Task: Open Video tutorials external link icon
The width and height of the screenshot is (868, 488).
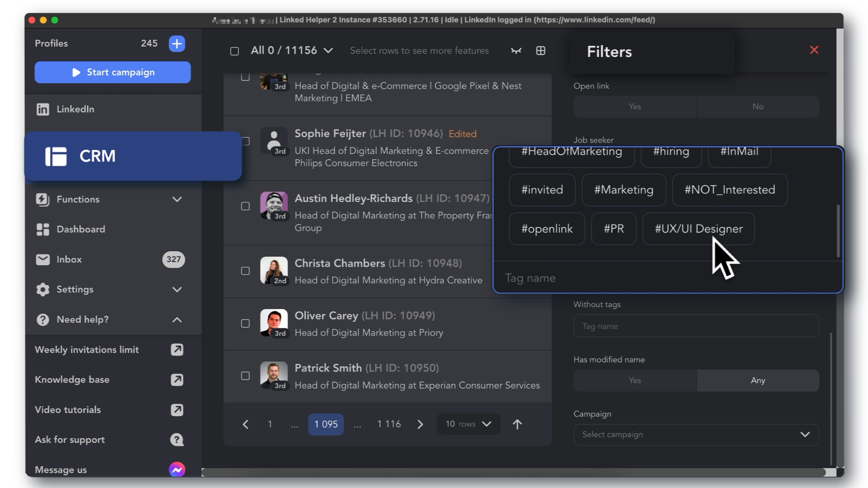Action: click(x=177, y=410)
